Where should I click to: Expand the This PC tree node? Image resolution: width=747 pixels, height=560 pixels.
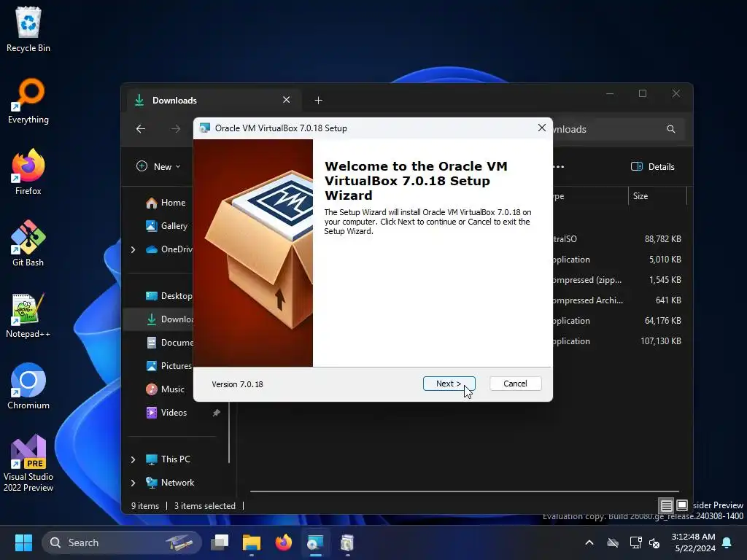coord(133,459)
